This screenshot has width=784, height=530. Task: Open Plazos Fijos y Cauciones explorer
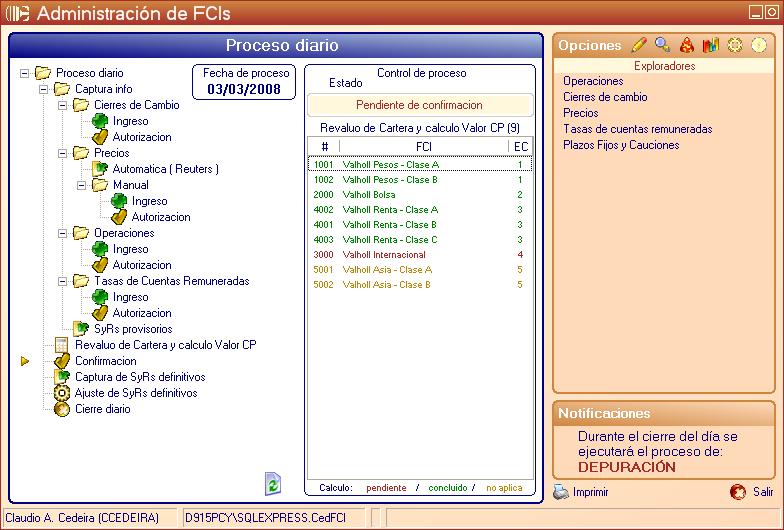pos(621,145)
